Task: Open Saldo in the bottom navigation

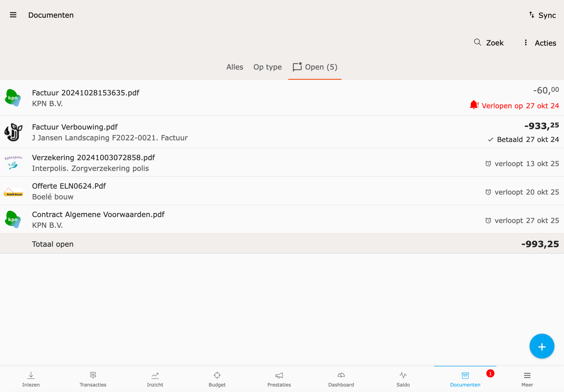Action: click(x=403, y=379)
